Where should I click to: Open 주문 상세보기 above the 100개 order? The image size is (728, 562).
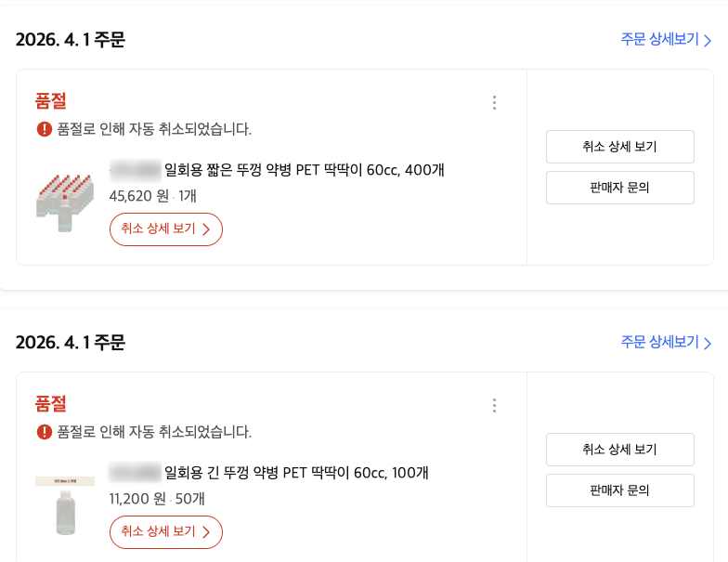pyautogui.click(x=666, y=343)
